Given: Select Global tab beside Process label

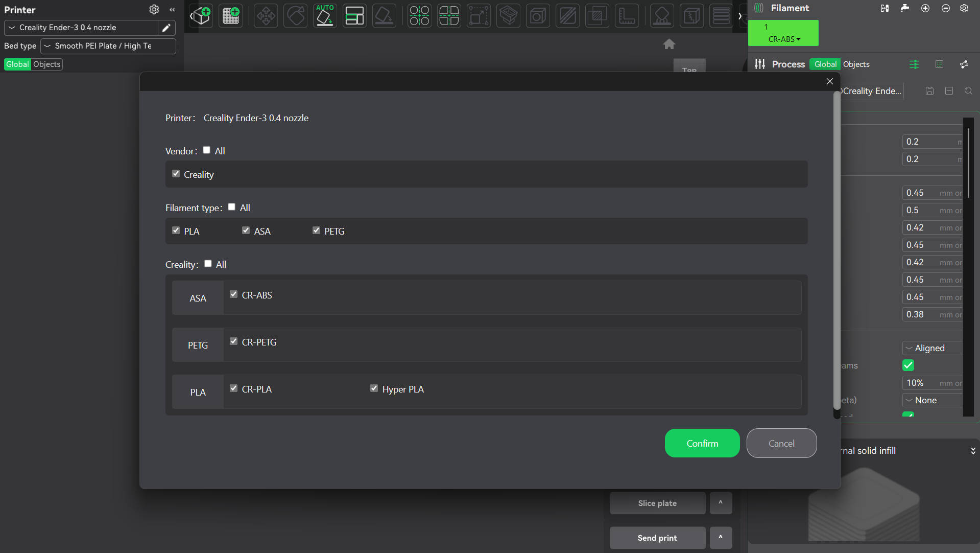Looking at the screenshot, I should (x=825, y=64).
